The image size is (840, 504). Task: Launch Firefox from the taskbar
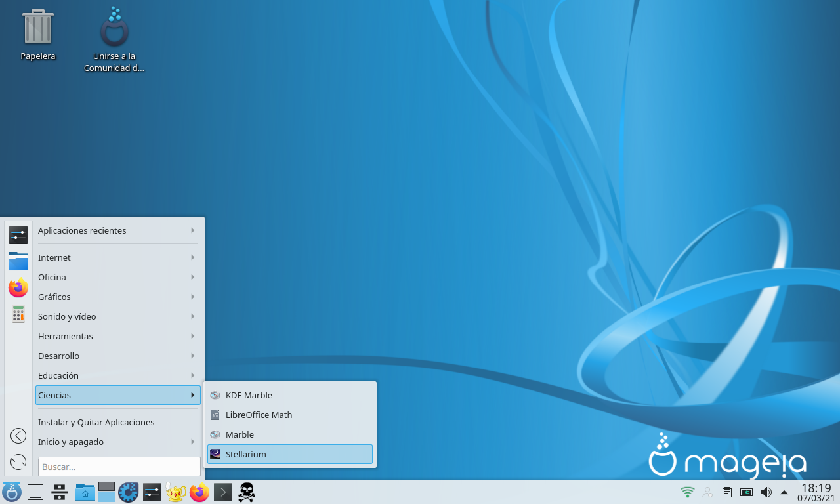point(199,492)
